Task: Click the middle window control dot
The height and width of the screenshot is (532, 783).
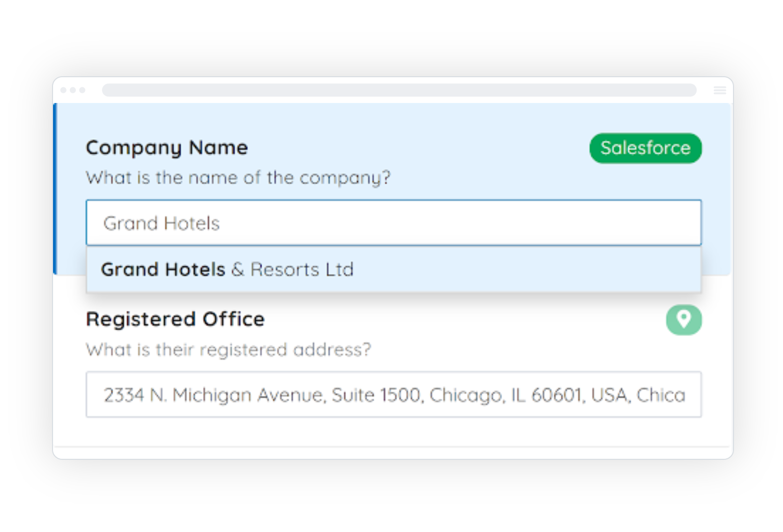Action: click(x=73, y=90)
